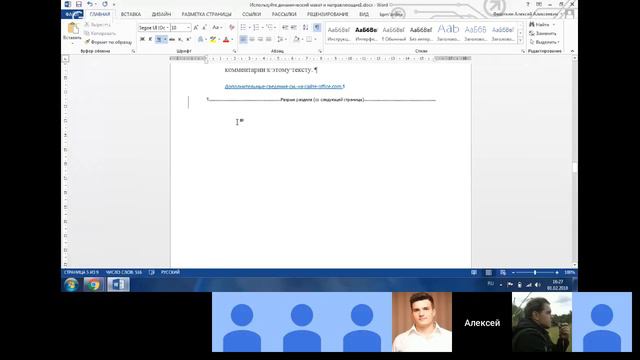Toggle Subscript formatting
The image size is (640, 360).
(180, 39)
